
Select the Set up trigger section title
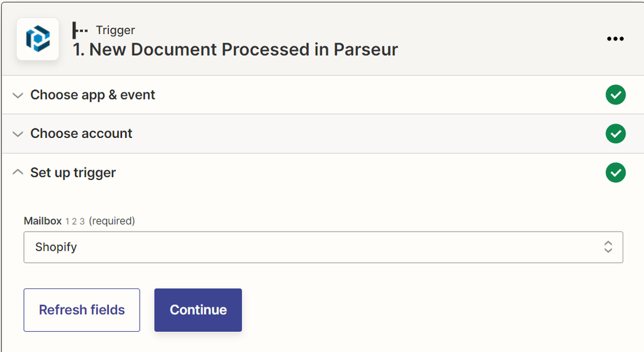73,173
